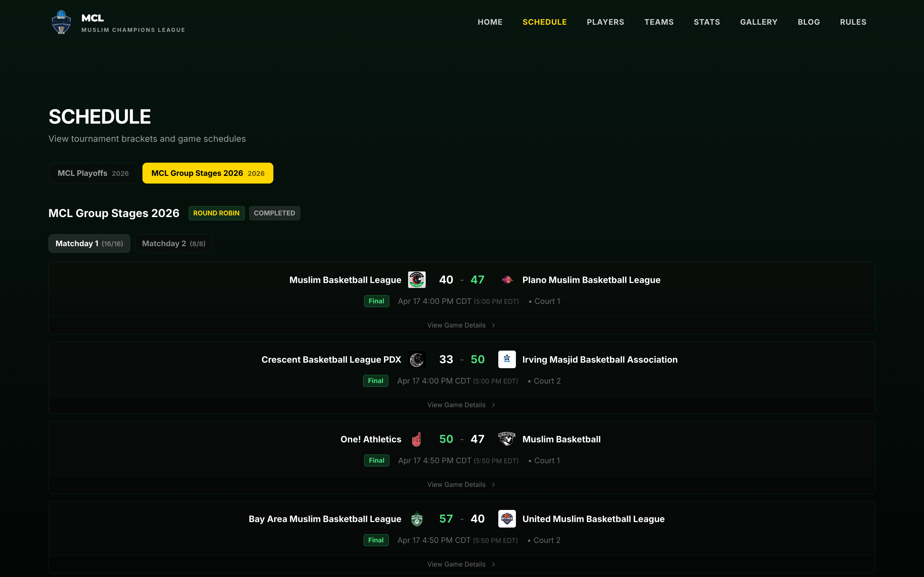Click the One! Athletics foam finger logo
Screen dimensions: 924x577
[417, 439]
